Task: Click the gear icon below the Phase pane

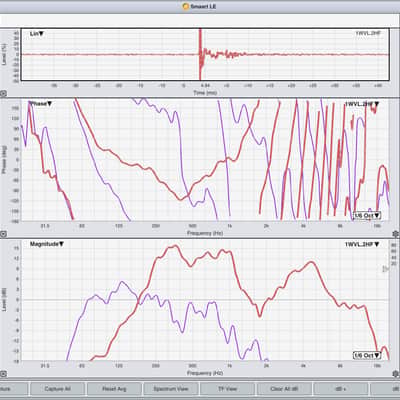Action: tap(396, 234)
